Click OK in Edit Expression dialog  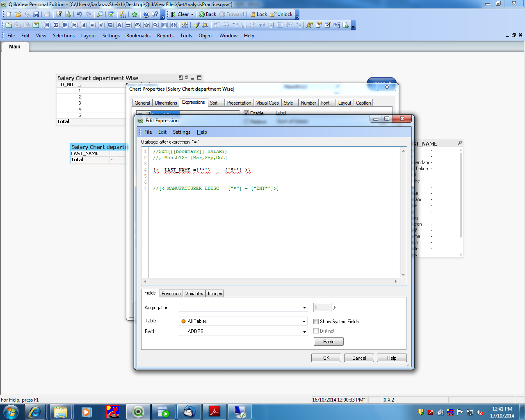coord(326,358)
